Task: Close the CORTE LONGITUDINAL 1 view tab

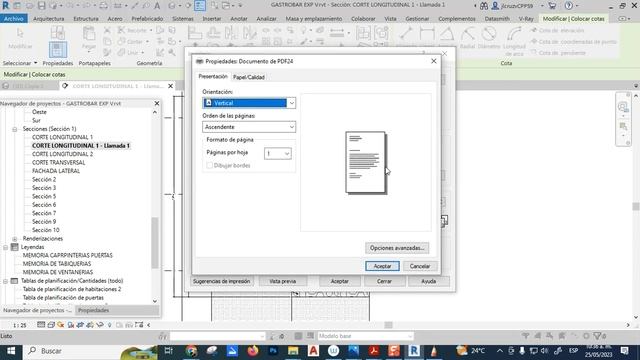Action: click(170, 86)
